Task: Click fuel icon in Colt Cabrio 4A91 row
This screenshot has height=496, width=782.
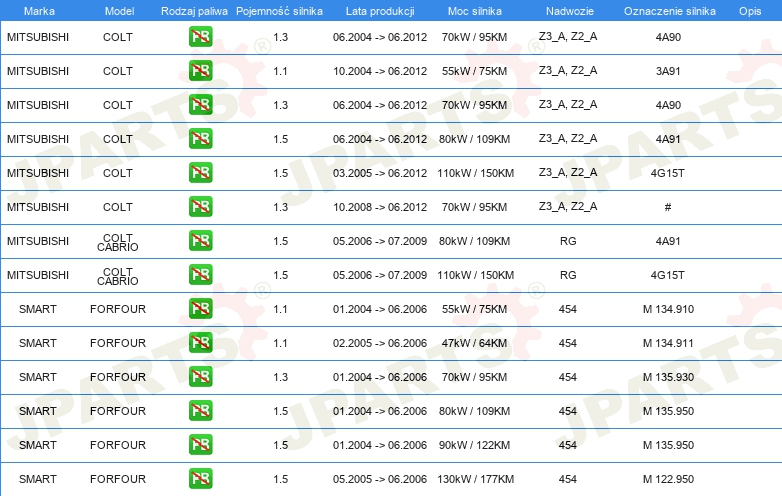Action: [200, 240]
